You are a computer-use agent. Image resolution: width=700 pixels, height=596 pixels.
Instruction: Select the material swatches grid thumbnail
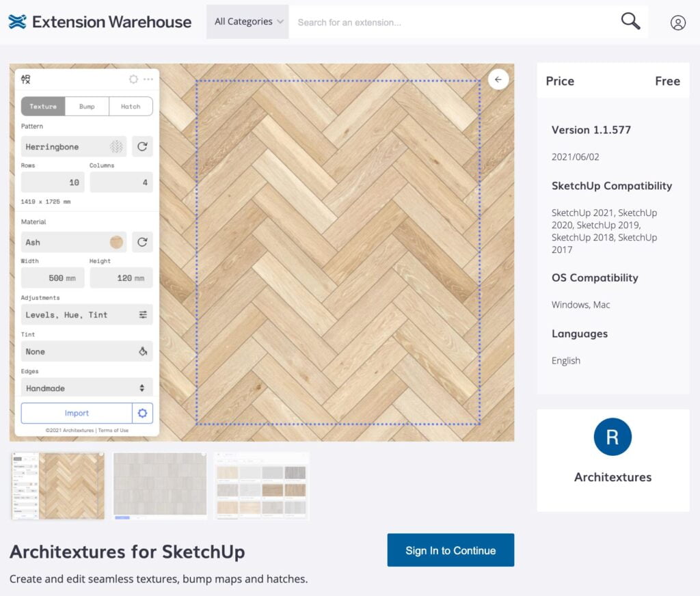pos(262,486)
